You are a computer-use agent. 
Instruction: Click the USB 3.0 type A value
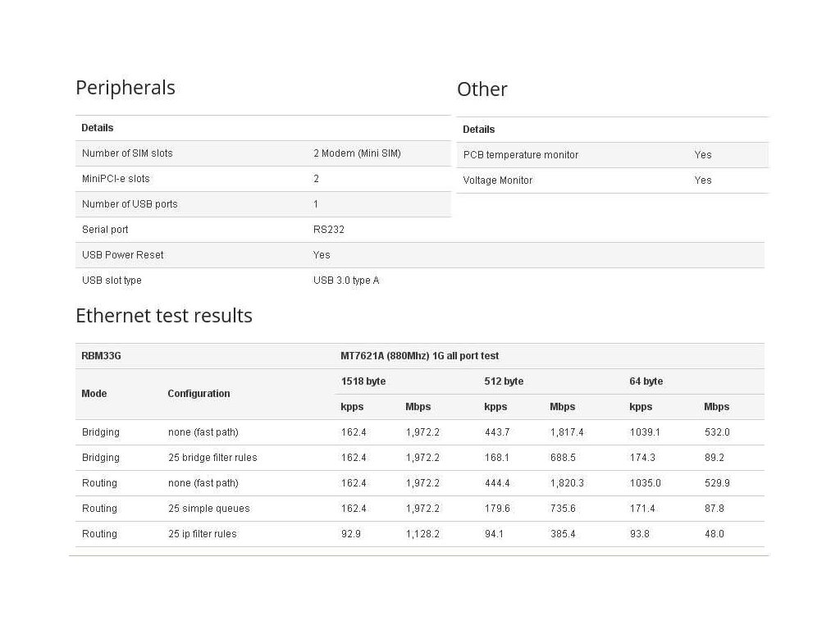(x=346, y=281)
